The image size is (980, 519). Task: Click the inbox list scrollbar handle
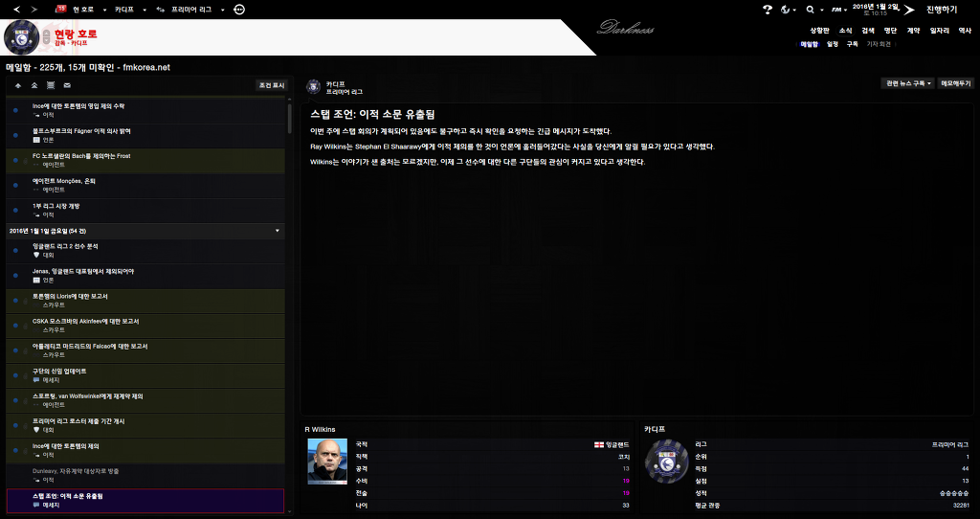point(289,118)
